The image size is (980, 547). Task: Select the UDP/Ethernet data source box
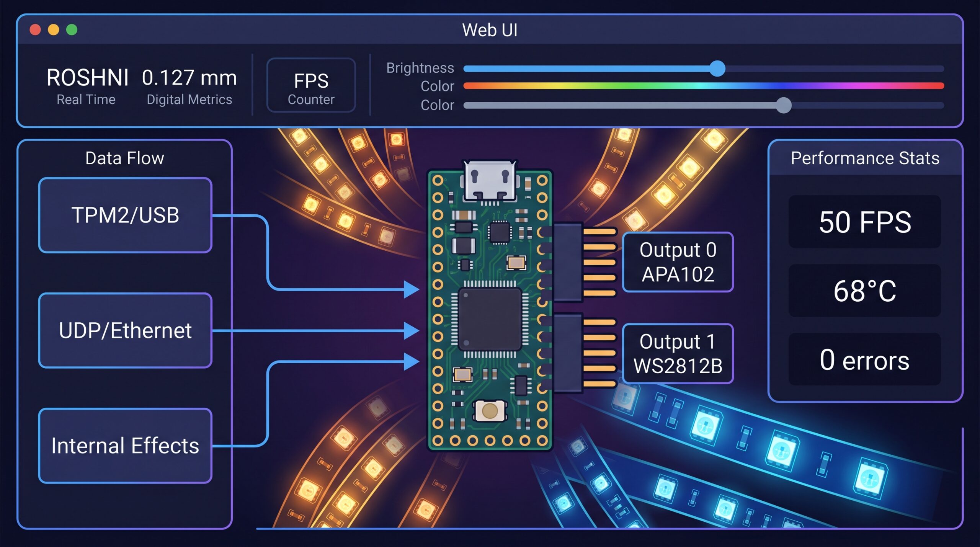(x=125, y=331)
